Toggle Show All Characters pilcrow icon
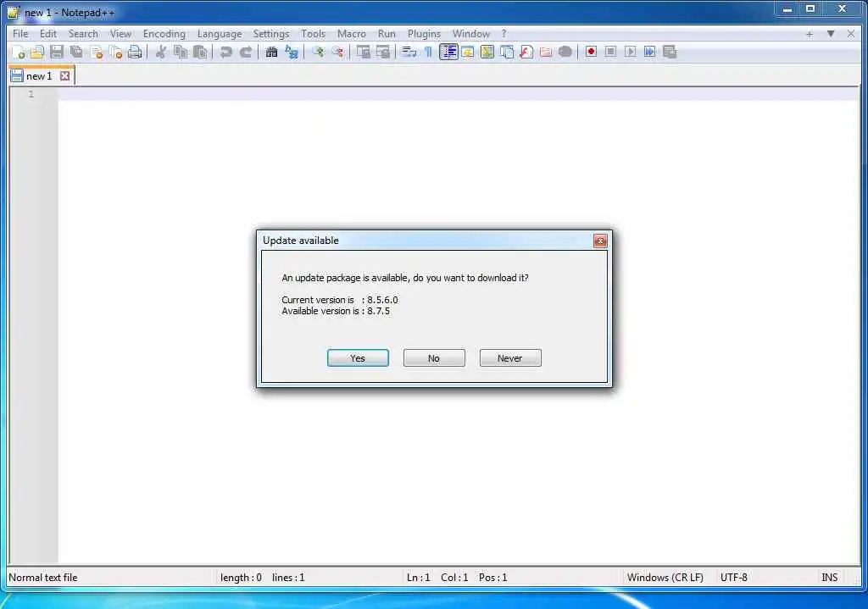The width and height of the screenshot is (868, 609). click(x=428, y=52)
